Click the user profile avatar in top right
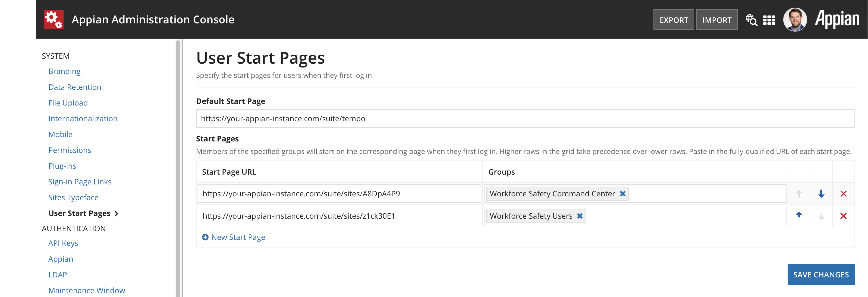The image size is (868, 297). coord(797,20)
